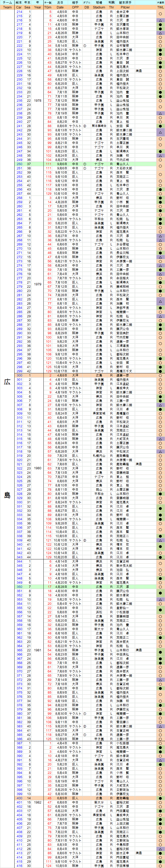
Task: Click highlighted career number 250
Action: [x=19, y=164]
